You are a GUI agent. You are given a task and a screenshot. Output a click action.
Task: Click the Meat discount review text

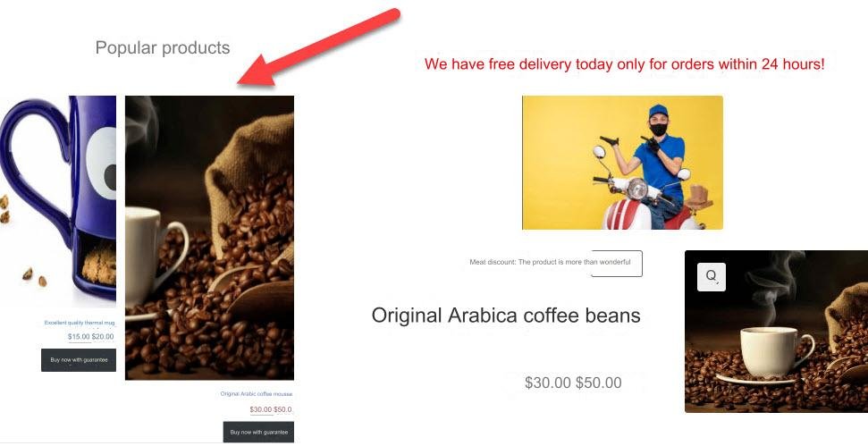click(550, 262)
